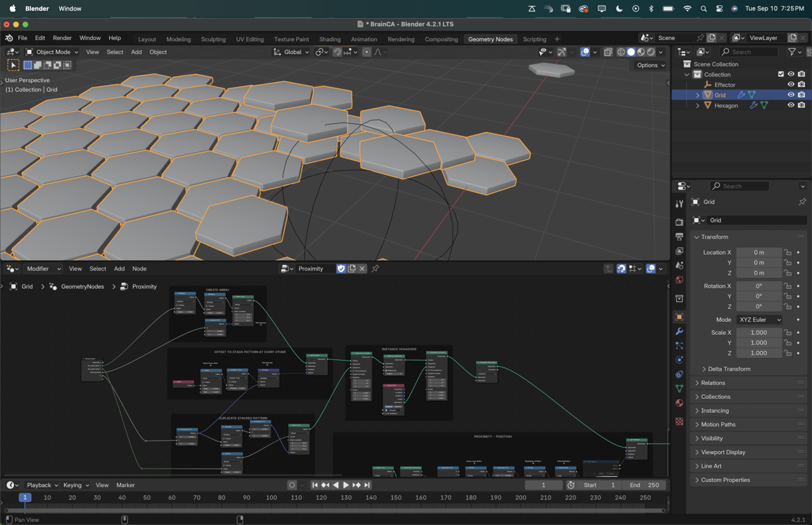The image size is (812, 525).
Task: Open the Material properties tab icon
Action: (x=679, y=403)
